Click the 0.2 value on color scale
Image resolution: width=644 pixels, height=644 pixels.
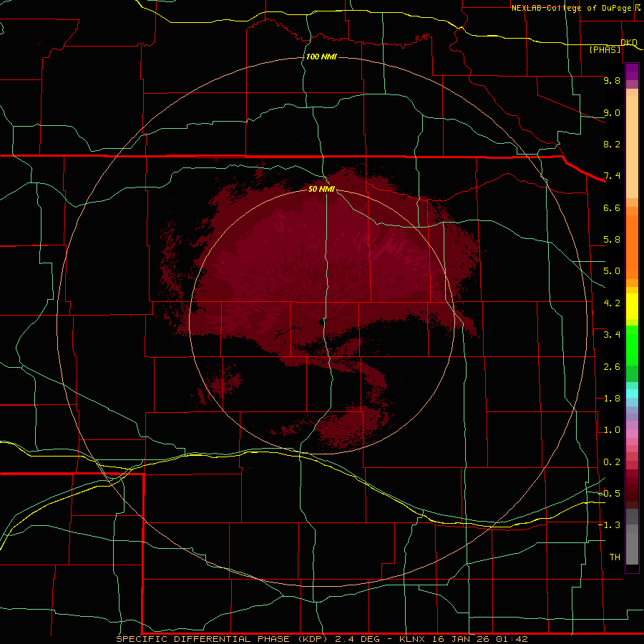pos(612,462)
